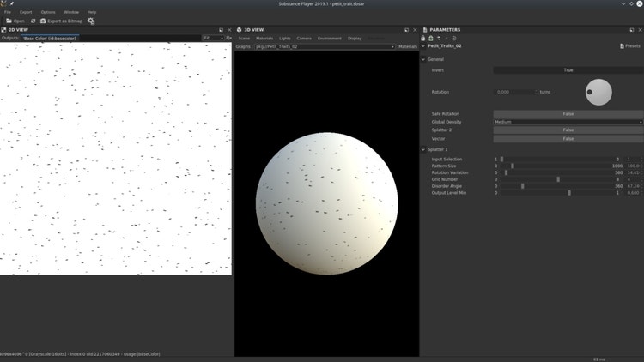Collapse the Splatter 1 section

click(x=423, y=150)
